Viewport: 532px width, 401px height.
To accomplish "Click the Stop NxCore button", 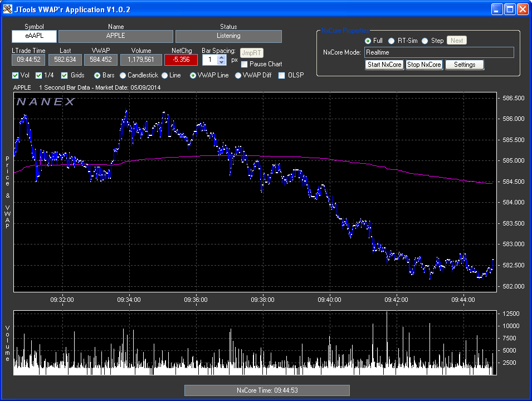I will [x=424, y=65].
